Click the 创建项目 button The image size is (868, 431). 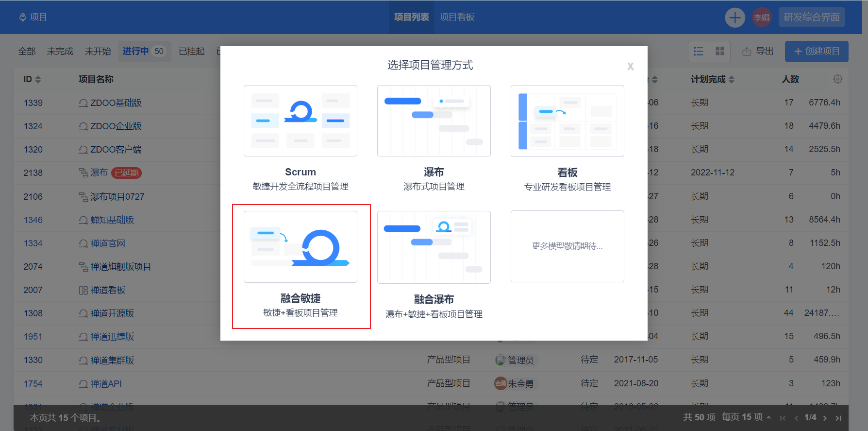(x=817, y=51)
